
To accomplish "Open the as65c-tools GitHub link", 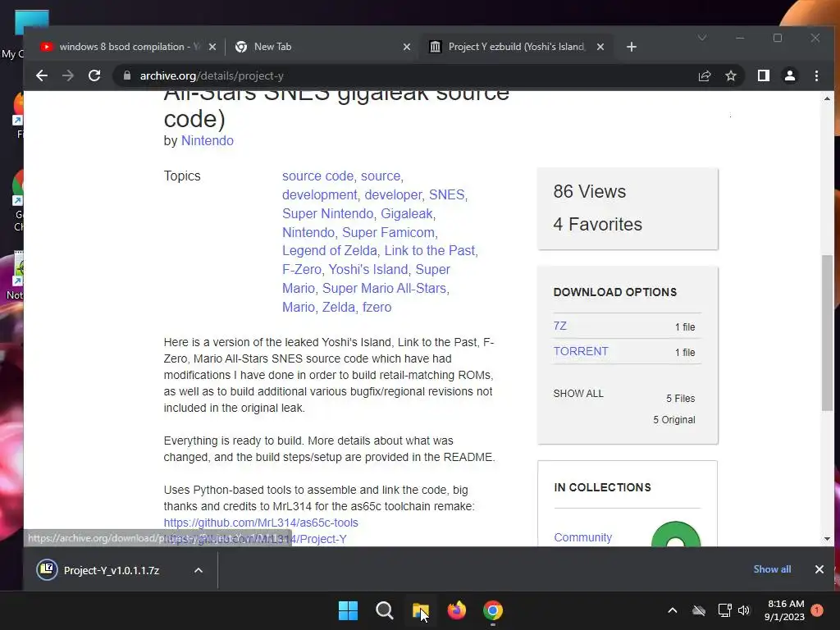I will tap(261, 523).
